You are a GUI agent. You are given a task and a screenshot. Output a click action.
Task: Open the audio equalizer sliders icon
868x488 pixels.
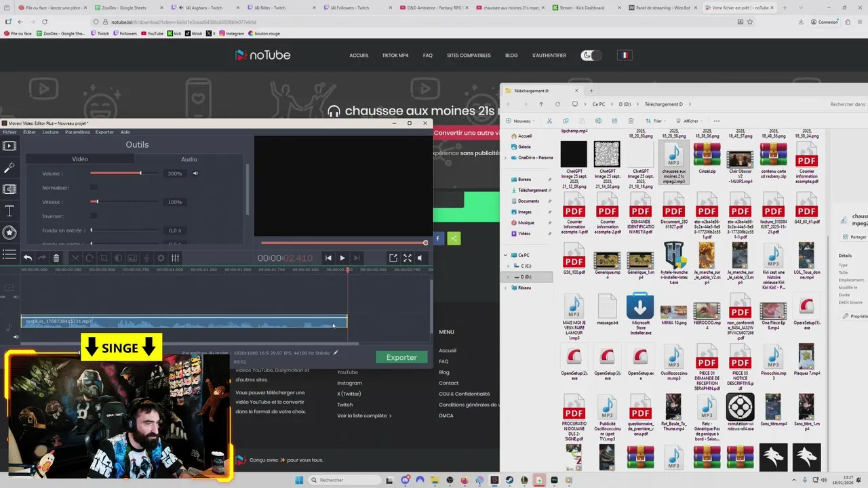click(175, 258)
